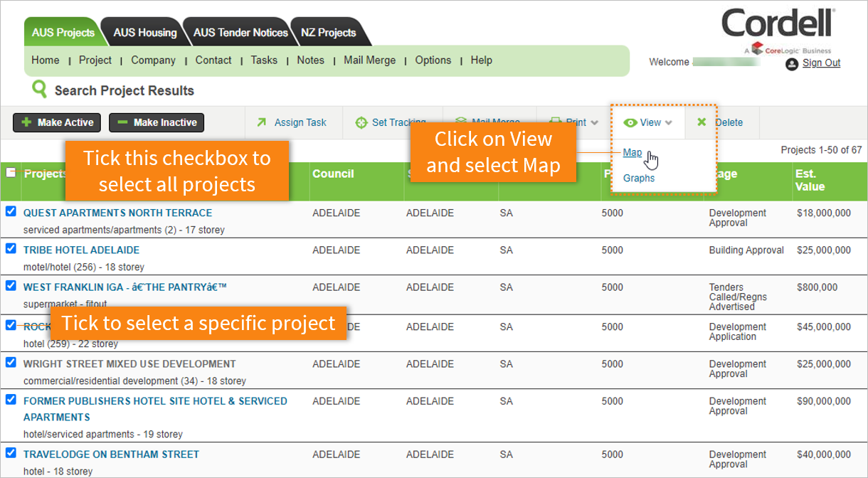This screenshot has height=478, width=868.
Task: Click the Council column header
Action: 333,174
